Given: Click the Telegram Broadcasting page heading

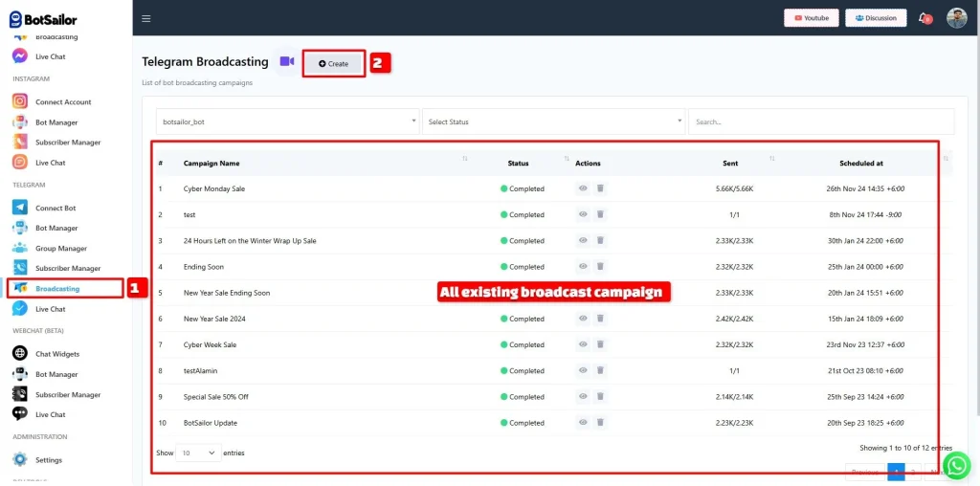Looking at the screenshot, I should pos(205,62).
